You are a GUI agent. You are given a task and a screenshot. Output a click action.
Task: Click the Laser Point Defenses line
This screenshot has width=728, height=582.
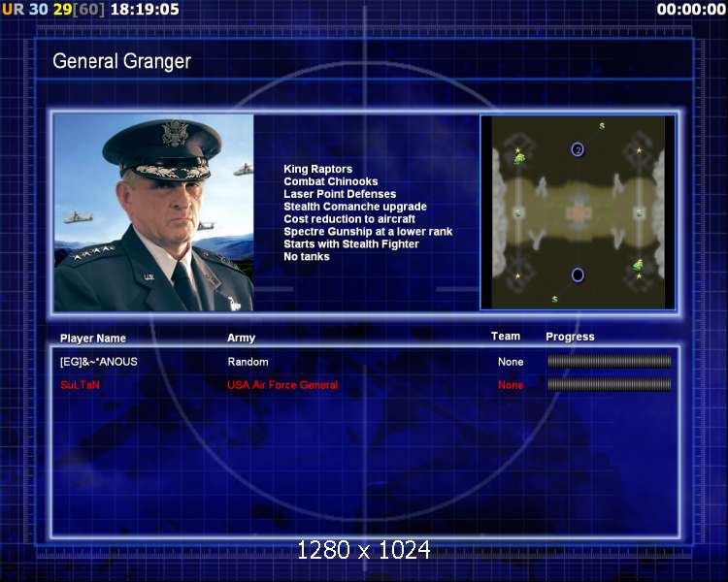coord(340,194)
